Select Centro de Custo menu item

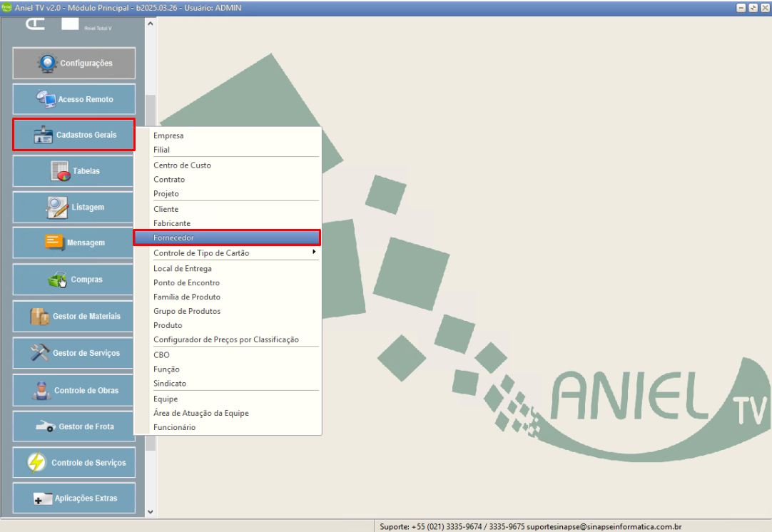click(182, 165)
